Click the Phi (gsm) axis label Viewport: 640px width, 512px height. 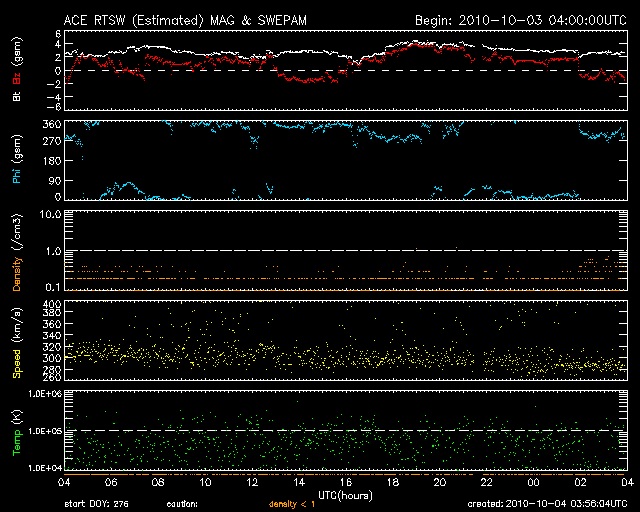point(16,164)
